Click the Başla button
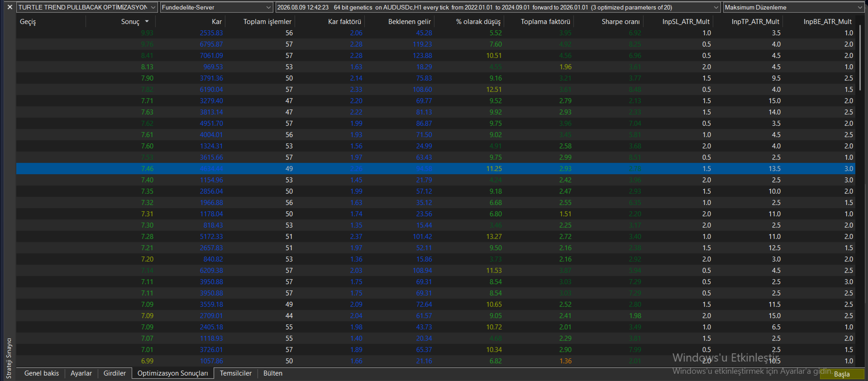The height and width of the screenshot is (381, 868). pyautogui.click(x=842, y=374)
